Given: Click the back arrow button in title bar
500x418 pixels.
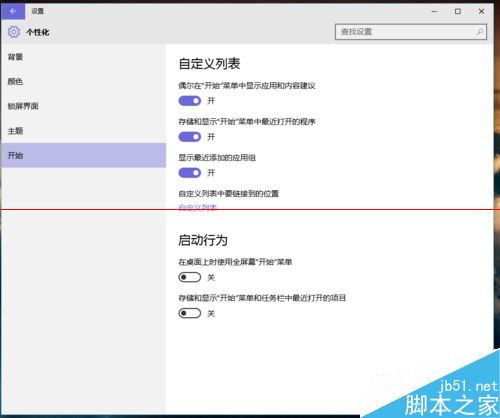Looking at the screenshot, I should [x=13, y=11].
